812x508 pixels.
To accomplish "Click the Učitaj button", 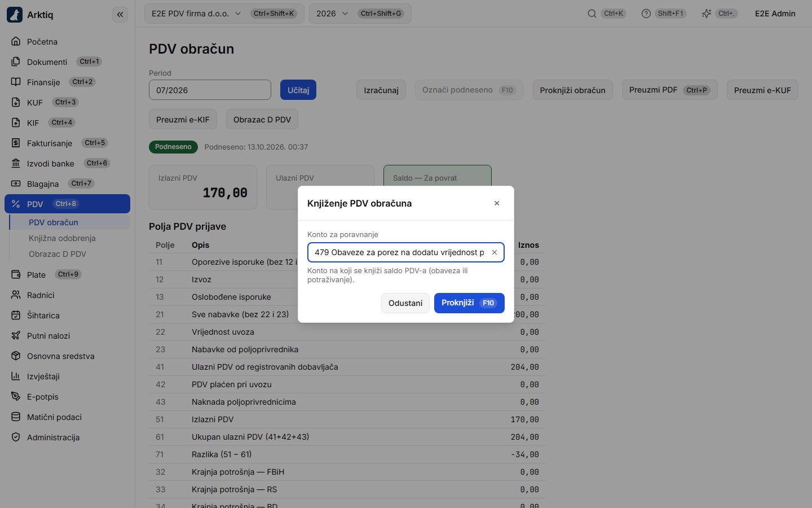I will click(298, 90).
